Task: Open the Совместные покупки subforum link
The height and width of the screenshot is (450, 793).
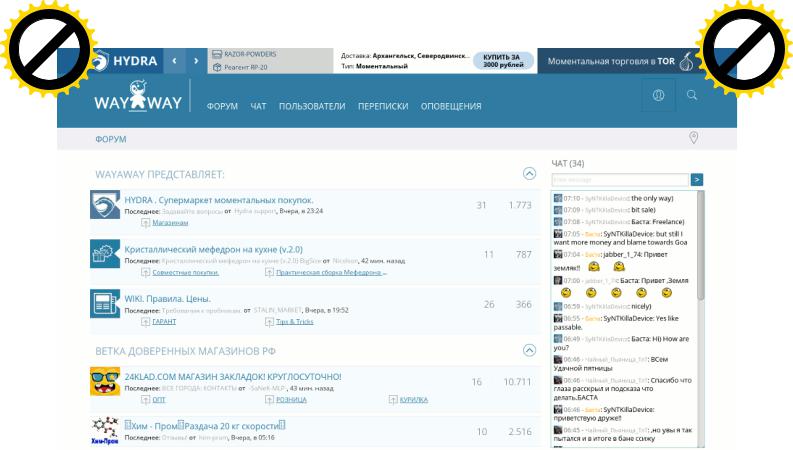Action: click(186, 272)
